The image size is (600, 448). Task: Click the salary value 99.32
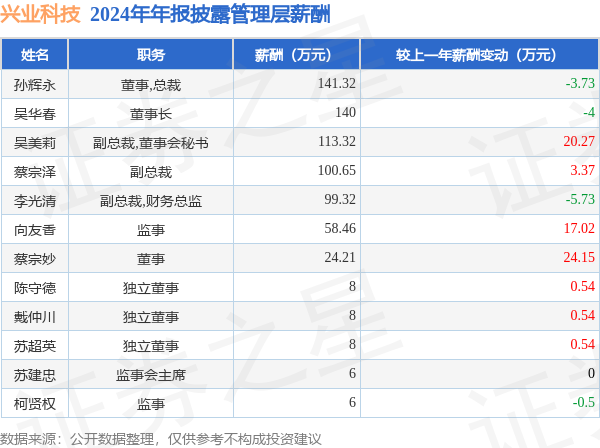pyautogui.click(x=340, y=199)
